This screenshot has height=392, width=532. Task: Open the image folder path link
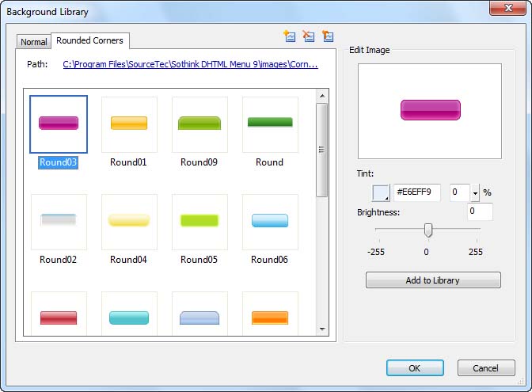pyautogui.click(x=190, y=64)
